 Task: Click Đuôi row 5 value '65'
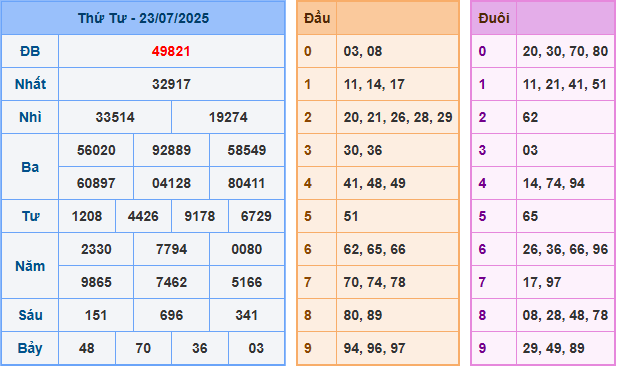point(530,216)
